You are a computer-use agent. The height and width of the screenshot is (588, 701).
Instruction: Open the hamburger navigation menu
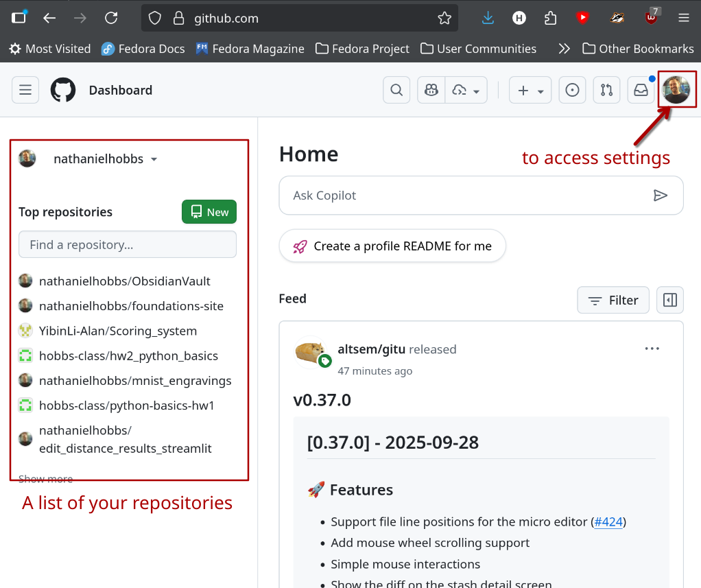(x=25, y=89)
